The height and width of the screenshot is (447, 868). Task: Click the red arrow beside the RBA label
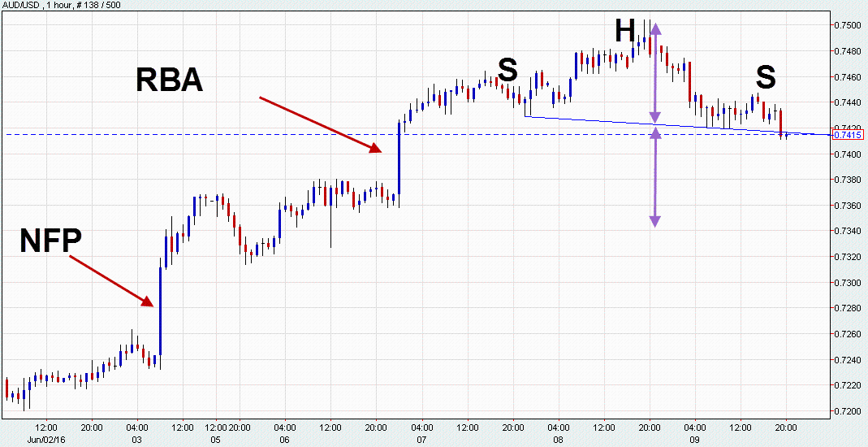[320, 124]
